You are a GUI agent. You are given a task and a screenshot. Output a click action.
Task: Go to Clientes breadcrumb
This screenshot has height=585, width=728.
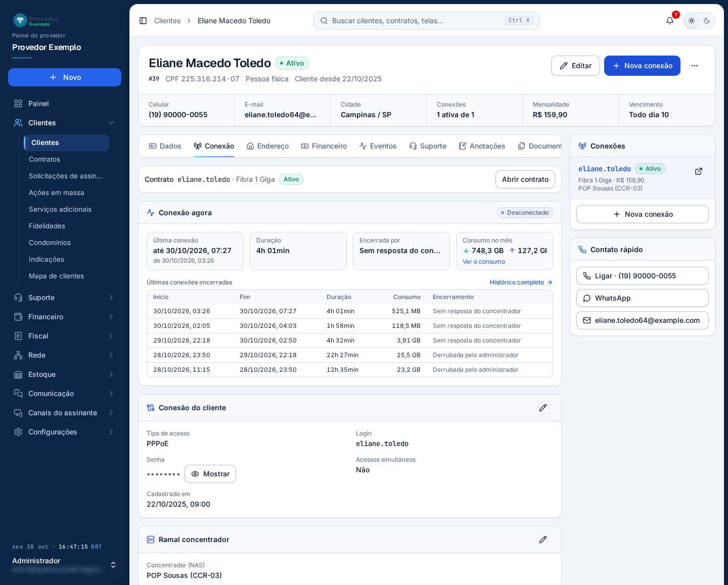click(167, 21)
